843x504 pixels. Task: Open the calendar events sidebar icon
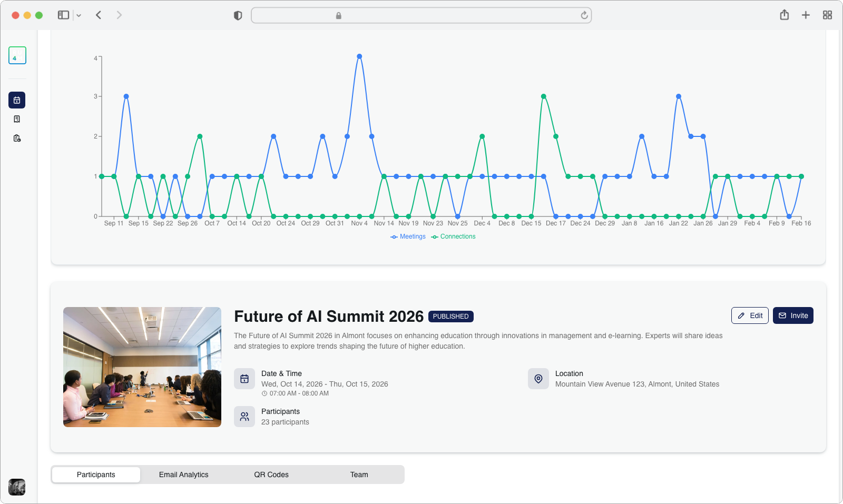point(17,100)
